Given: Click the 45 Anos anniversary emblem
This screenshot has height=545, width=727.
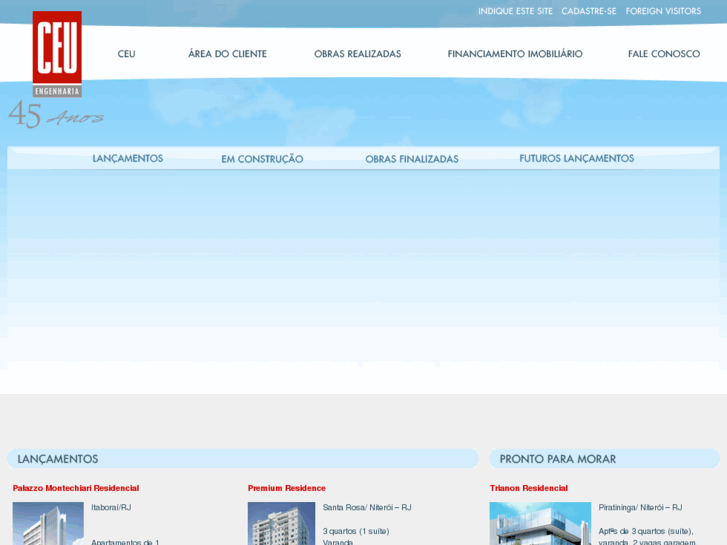Looking at the screenshot, I should [55, 115].
